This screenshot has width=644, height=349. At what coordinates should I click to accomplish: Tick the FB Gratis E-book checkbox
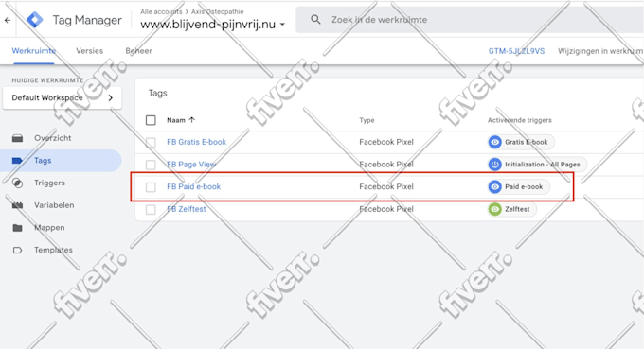pyautogui.click(x=151, y=142)
